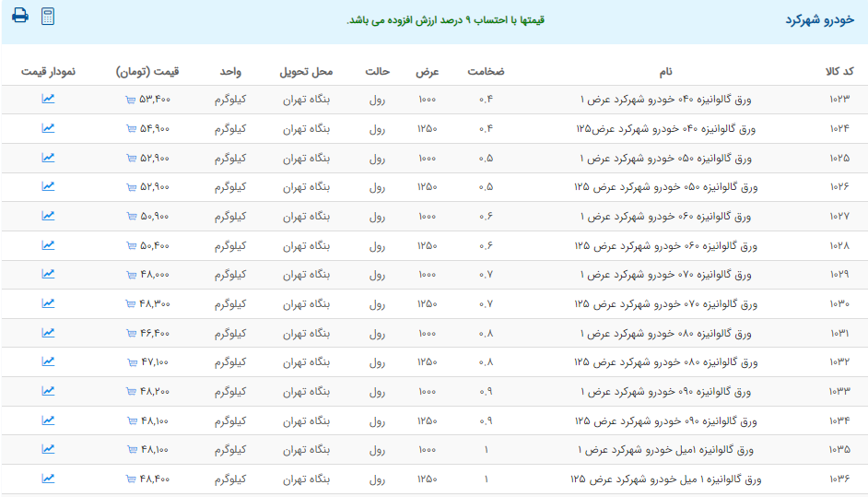Click cart icon beside the 54,900 price
This screenshot has height=497, width=868.
tap(130, 129)
